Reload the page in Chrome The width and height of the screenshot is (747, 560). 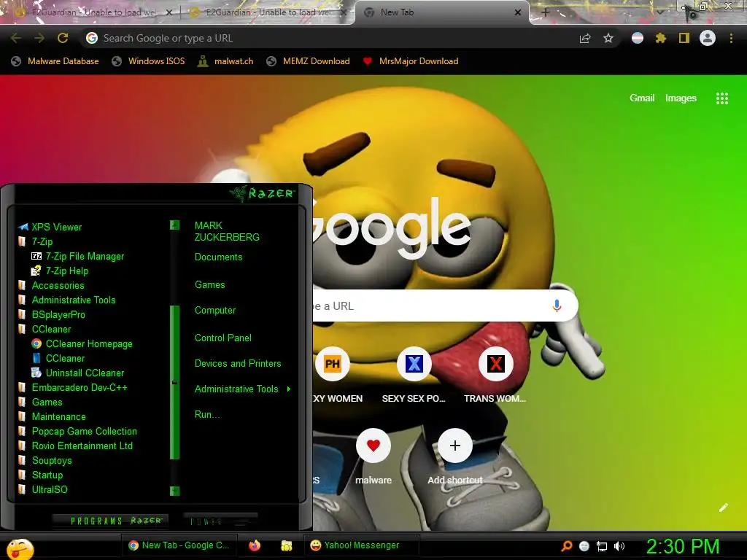tap(63, 38)
